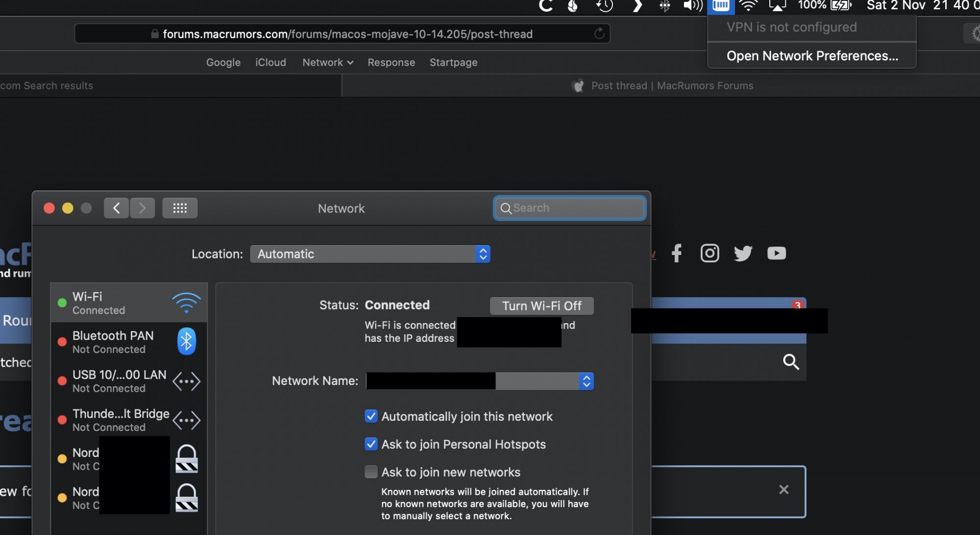Open the Bluetooth menu bar icon
The width and height of the screenshot is (980, 535).
click(x=665, y=5)
